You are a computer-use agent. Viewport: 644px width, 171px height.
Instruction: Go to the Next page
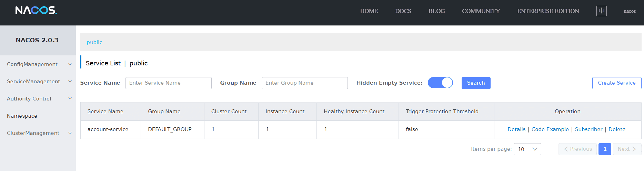627,149
